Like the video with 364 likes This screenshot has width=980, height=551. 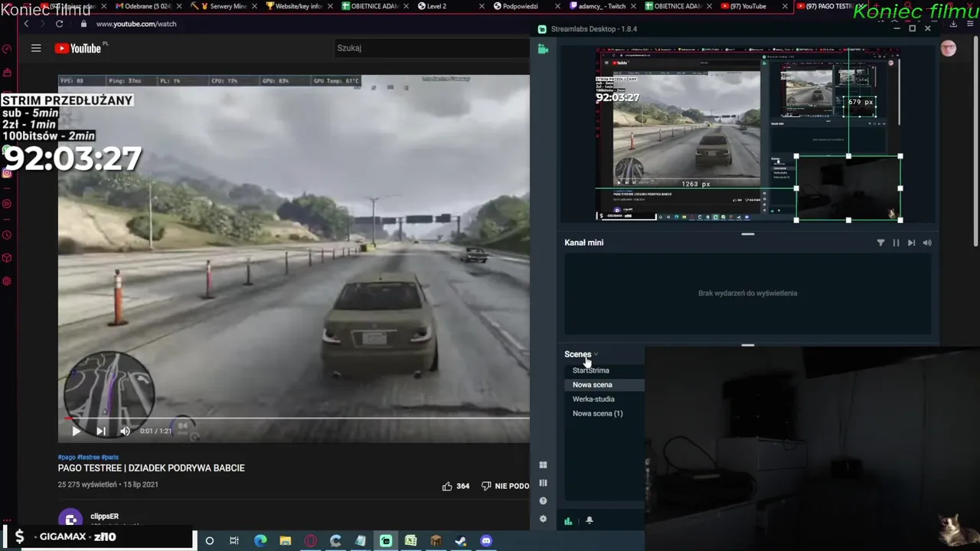point(456,486)
